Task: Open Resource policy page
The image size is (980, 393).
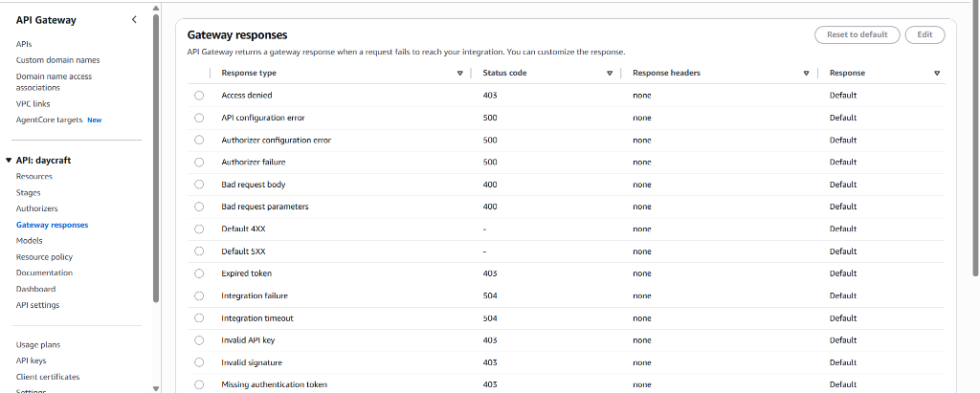Action: pos(44,257)
